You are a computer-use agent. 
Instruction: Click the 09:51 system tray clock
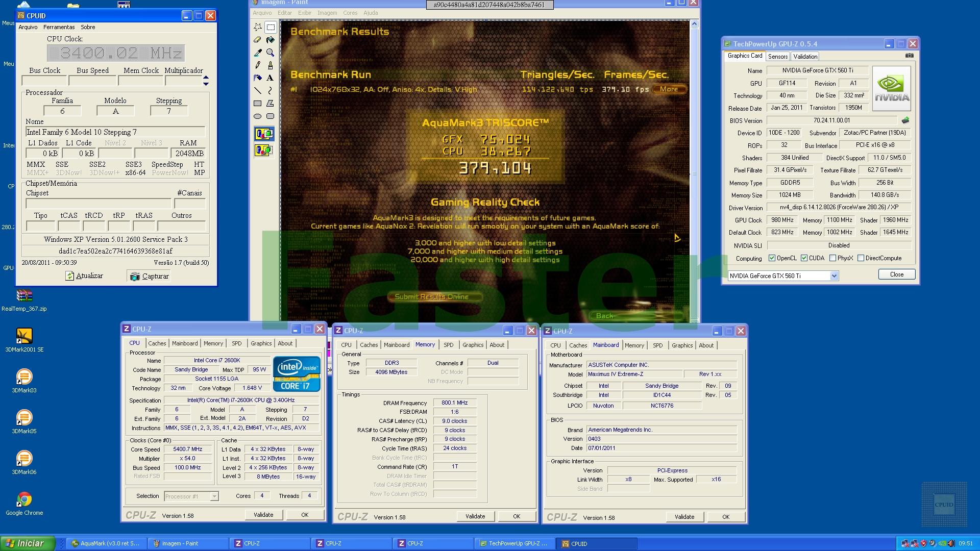[x=965, y=543]
